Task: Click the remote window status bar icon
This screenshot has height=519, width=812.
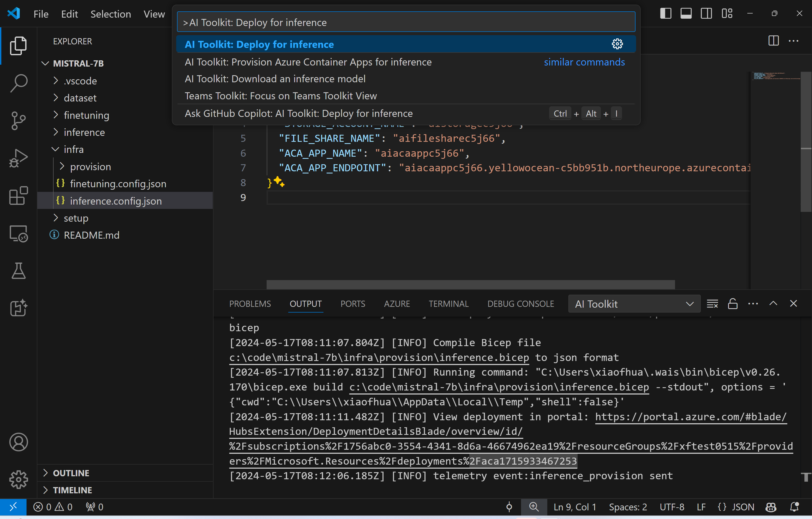Action: coord(13,507)
